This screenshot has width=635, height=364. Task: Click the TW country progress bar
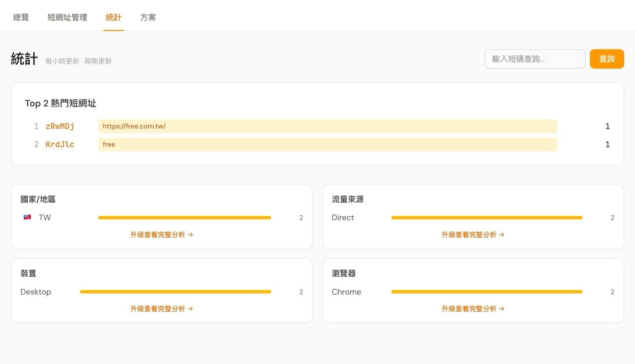(185, 218)
